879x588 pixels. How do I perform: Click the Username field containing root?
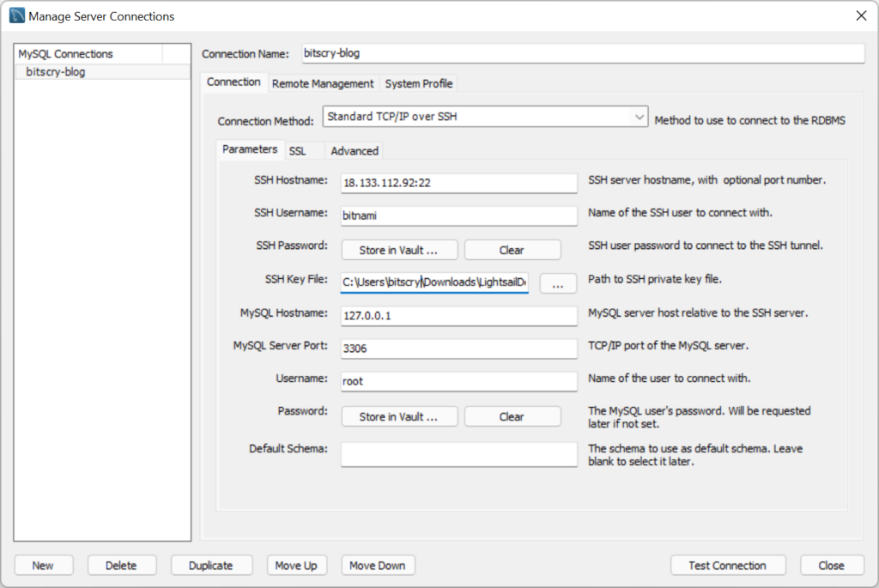458,381
